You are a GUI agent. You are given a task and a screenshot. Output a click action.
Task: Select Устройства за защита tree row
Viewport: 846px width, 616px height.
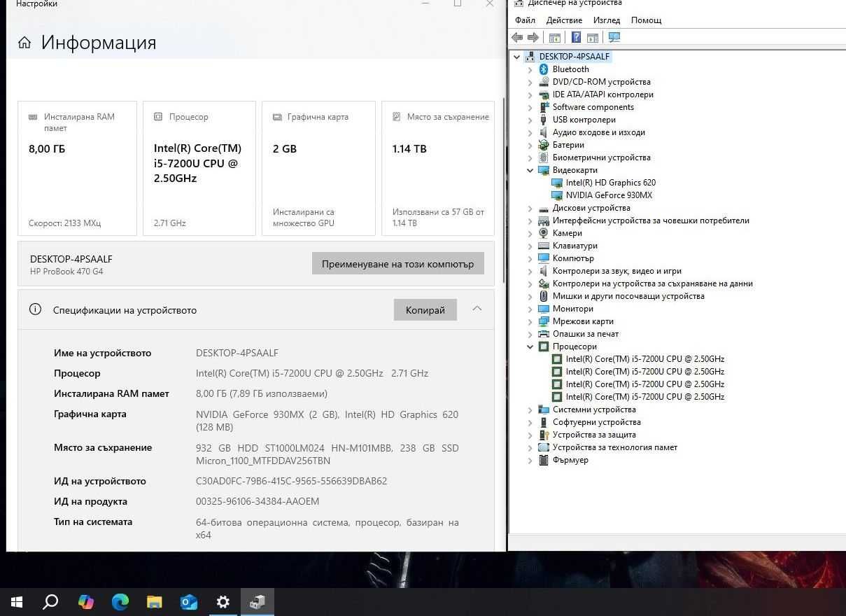(587, 435)
